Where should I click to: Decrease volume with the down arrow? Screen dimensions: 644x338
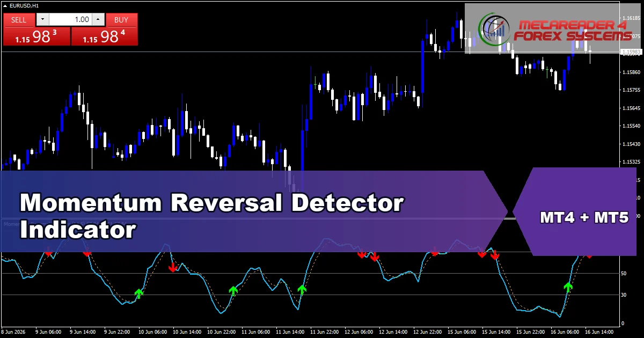43,20
